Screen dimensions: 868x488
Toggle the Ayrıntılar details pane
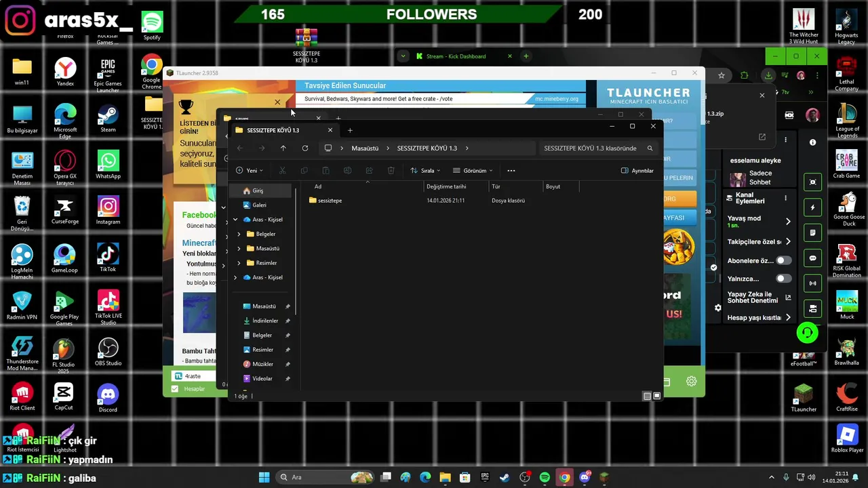(x=637, y=171)
